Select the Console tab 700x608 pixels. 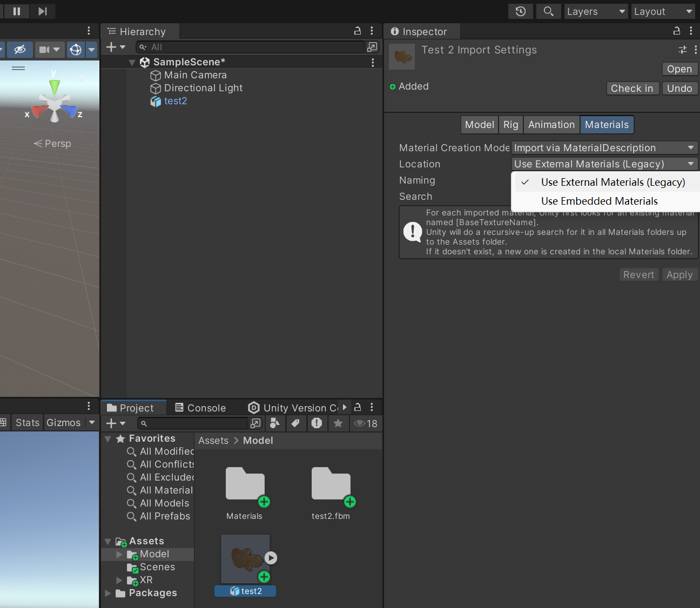tap(200, 408)
